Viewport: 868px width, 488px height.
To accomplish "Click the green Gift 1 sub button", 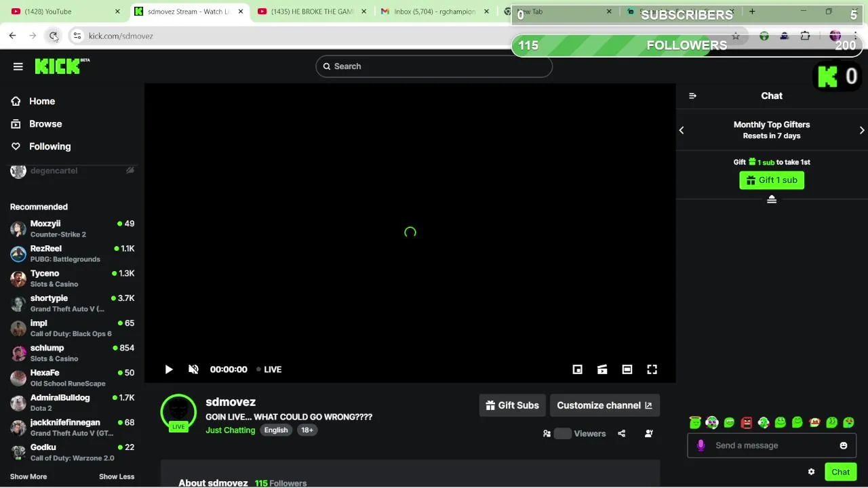I will [x=772, y=180].
